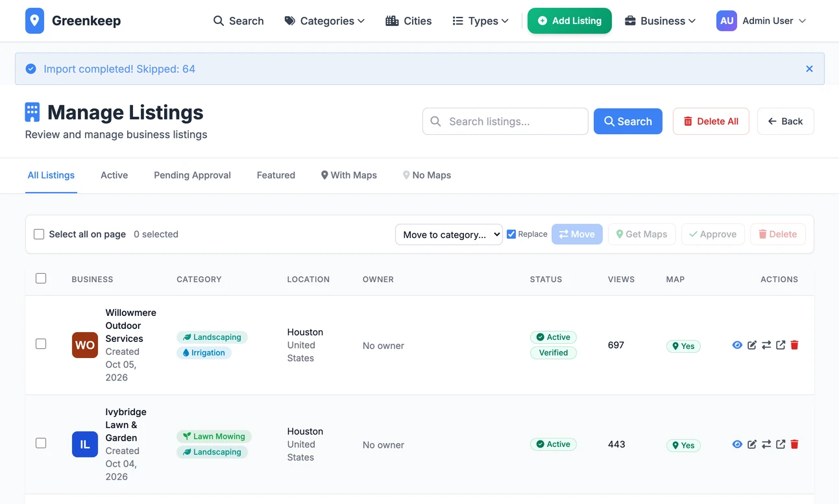The height and width of the screenshot is (504, 839).
Task: Click the transfer arrows icon for Ivybridge
Action: tap(766, 444)
